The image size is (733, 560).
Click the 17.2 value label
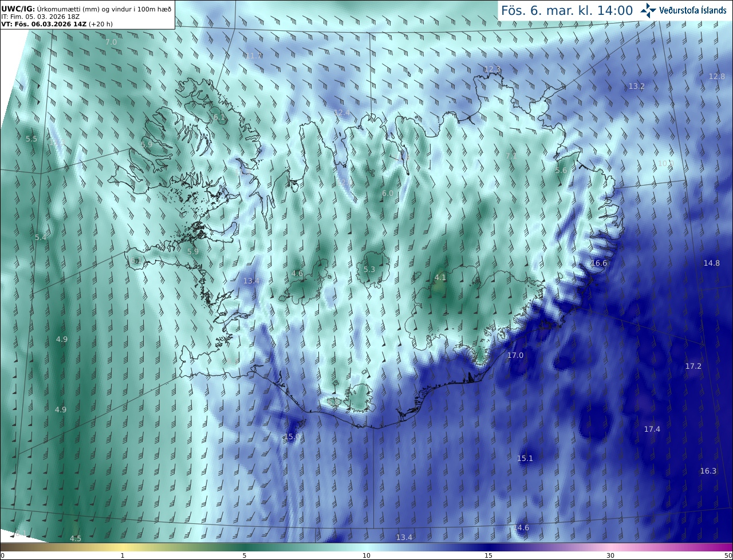(x=693, y=366)
